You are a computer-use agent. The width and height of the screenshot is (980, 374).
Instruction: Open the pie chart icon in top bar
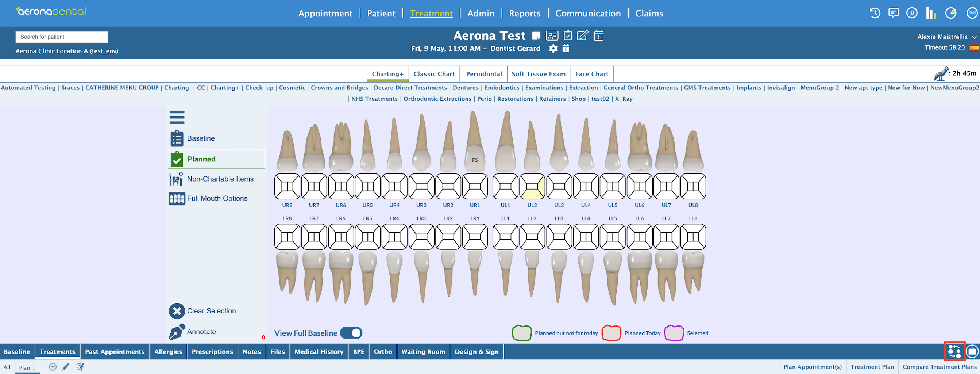coord(951,13)
